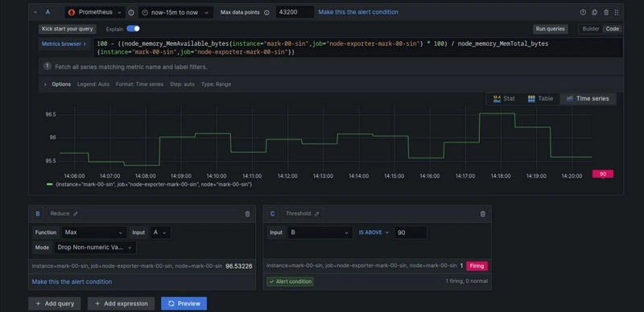
Task: Grab the query A drag handle icon
Action: tap(617, 12)
